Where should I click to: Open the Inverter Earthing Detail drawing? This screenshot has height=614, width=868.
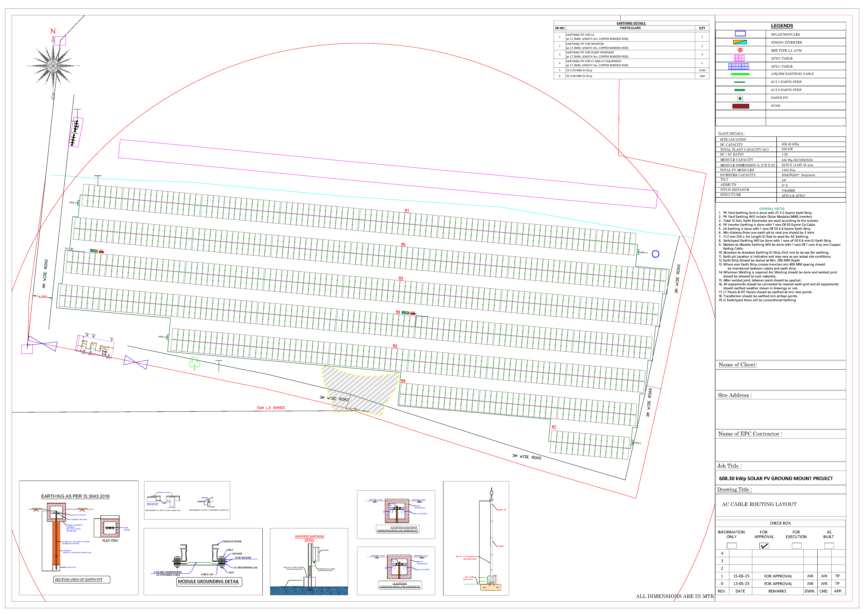point(309,561)
